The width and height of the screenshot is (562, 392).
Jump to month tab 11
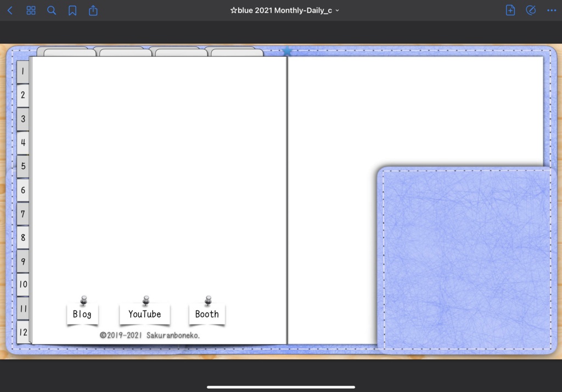pos(23,308)
